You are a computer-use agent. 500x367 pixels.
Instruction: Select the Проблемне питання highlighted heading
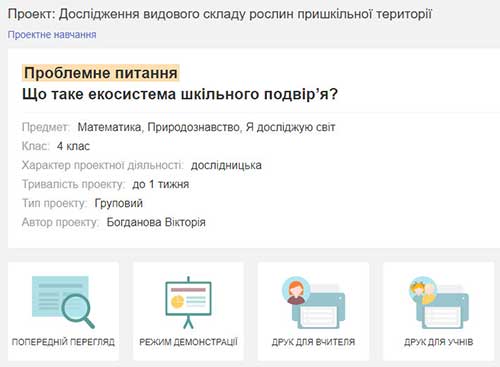(x=101, y=73)
